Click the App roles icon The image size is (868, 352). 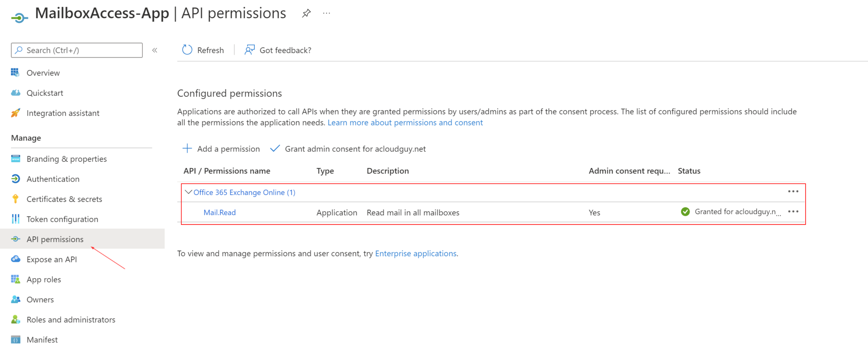point(16,279)
